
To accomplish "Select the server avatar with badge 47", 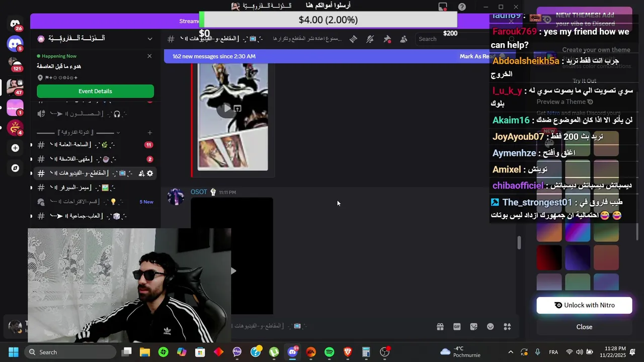I will (x=15, y=86).
